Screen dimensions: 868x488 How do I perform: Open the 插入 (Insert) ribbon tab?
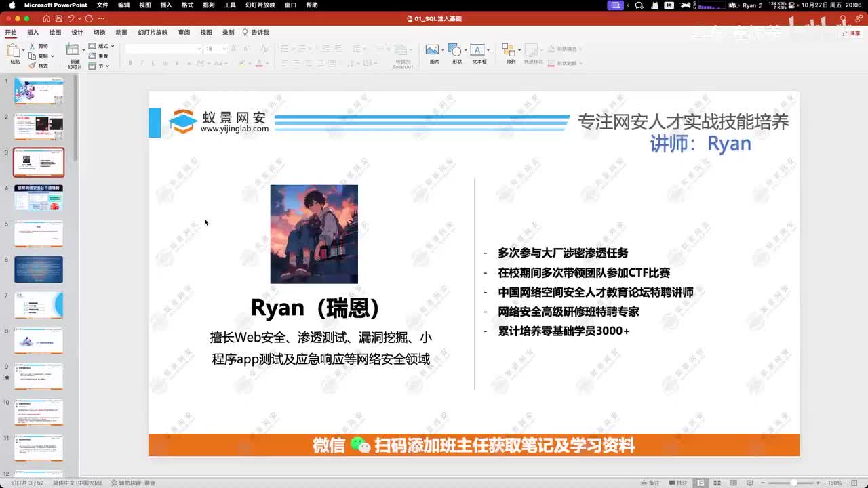coord(33,32)
